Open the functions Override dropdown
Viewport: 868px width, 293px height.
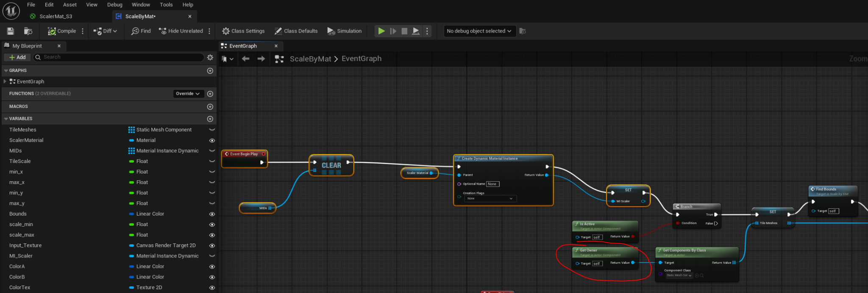(188, 94)
